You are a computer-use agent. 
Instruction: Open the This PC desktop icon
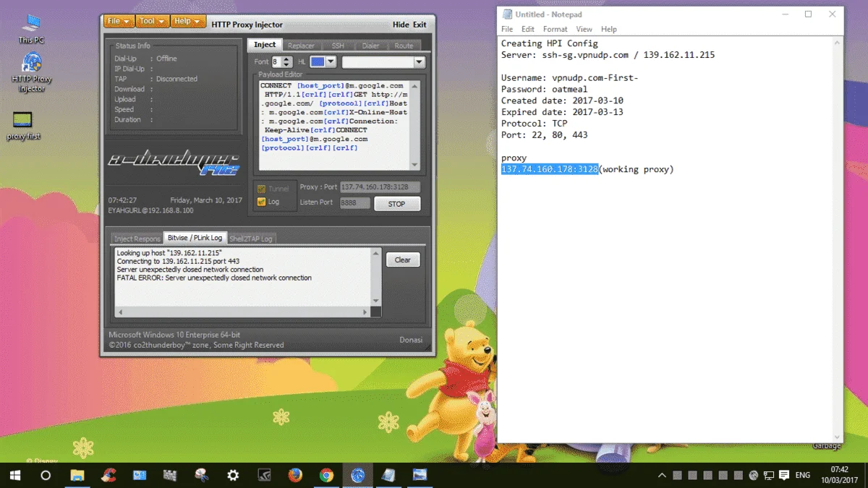(x=30, y=29)
